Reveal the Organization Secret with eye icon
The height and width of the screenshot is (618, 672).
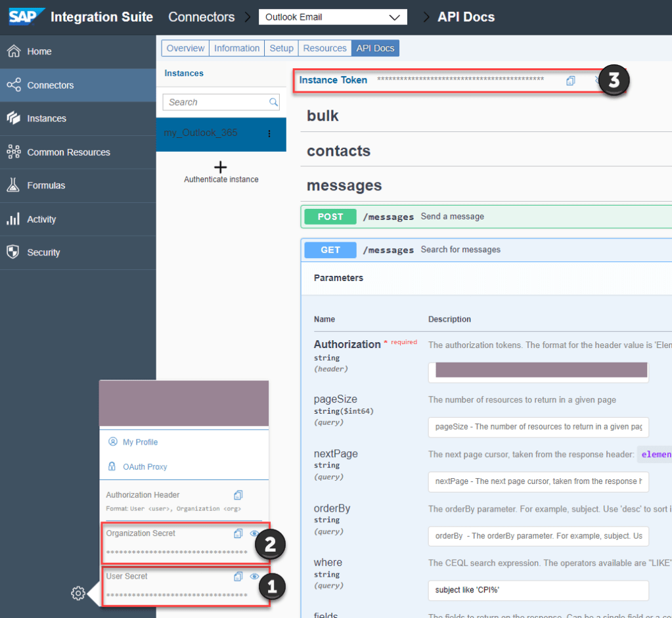click(254, 534)
